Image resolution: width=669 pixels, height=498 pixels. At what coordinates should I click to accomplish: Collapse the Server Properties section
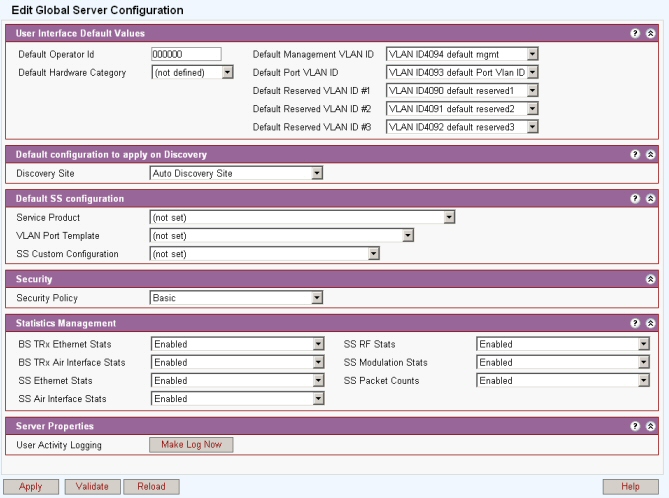point(651,426)
